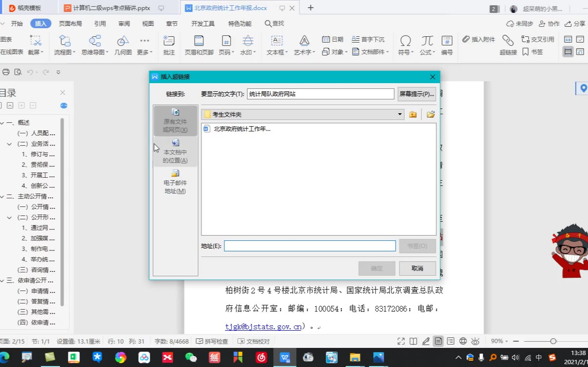
Task: Switch to the 页面布局 ribbon tab
Action: (x=70, y=23)
